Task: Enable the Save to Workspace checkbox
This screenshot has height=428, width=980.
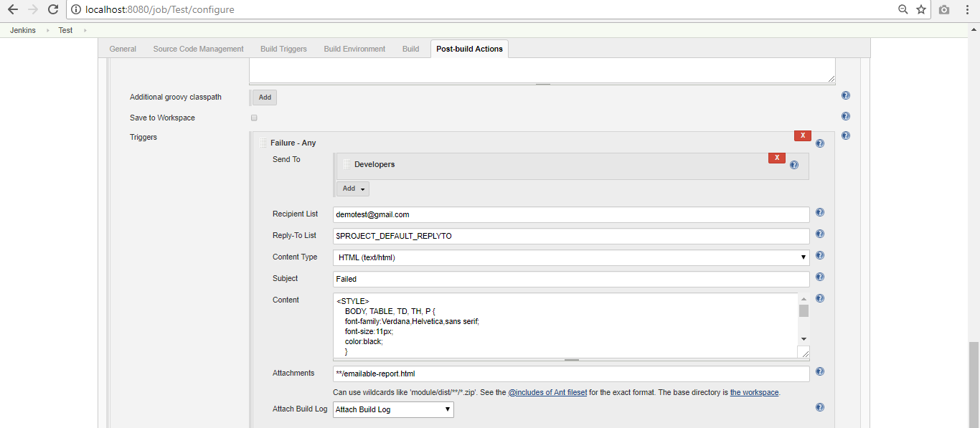Action: 254,117
